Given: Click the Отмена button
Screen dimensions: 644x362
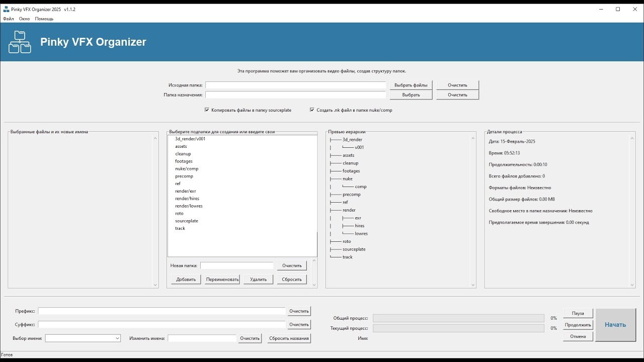Looking at the screenshot, I should (578, 336).
